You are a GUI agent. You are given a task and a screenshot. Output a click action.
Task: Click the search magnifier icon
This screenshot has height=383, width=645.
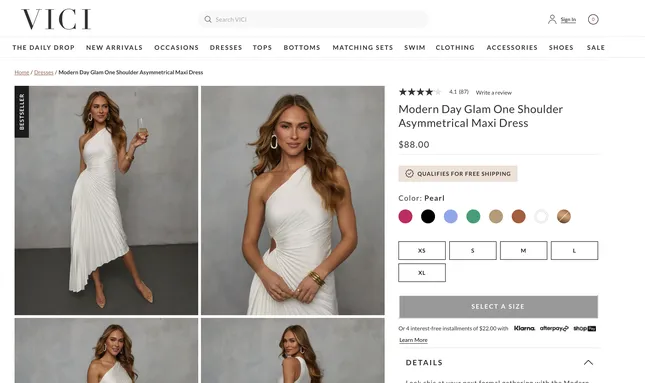click(208, 19)
